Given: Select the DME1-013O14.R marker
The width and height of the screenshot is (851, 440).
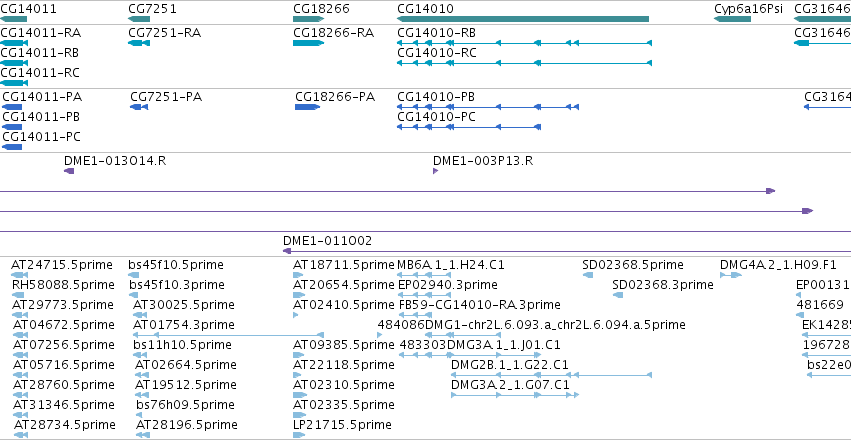Looking at the screenshot, I should pyautogui.click(x=69, y=171).
